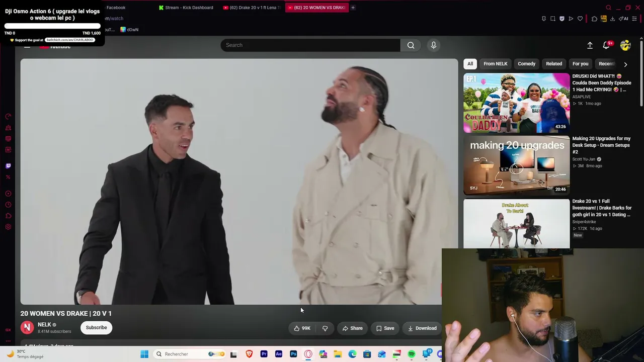
Task: Select the Comedy filter chip
Action: tap(527, 64)
